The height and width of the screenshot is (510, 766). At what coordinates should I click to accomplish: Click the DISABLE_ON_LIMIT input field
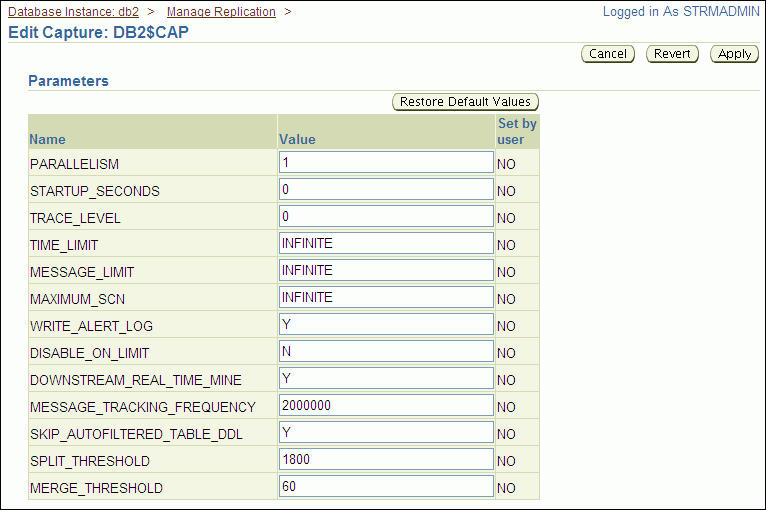(x=386, y=351)
